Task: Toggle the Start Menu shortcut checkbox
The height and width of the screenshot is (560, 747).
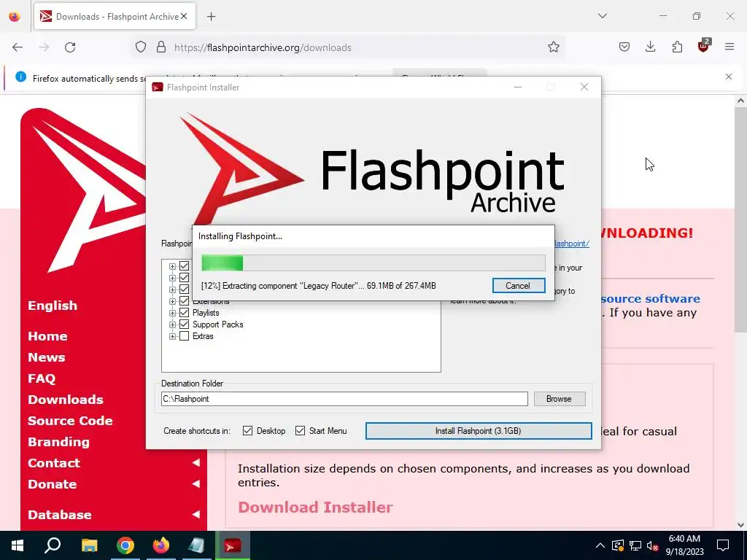Action: 300,431
